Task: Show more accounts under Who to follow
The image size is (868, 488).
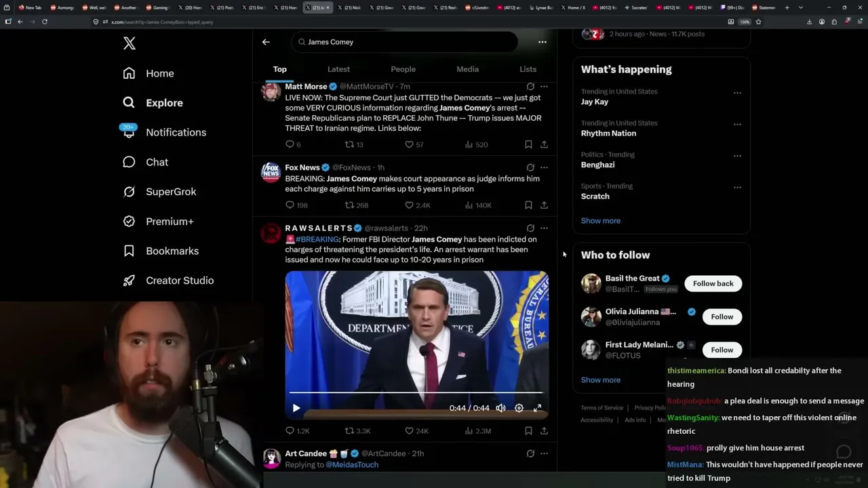Action: 601,380
